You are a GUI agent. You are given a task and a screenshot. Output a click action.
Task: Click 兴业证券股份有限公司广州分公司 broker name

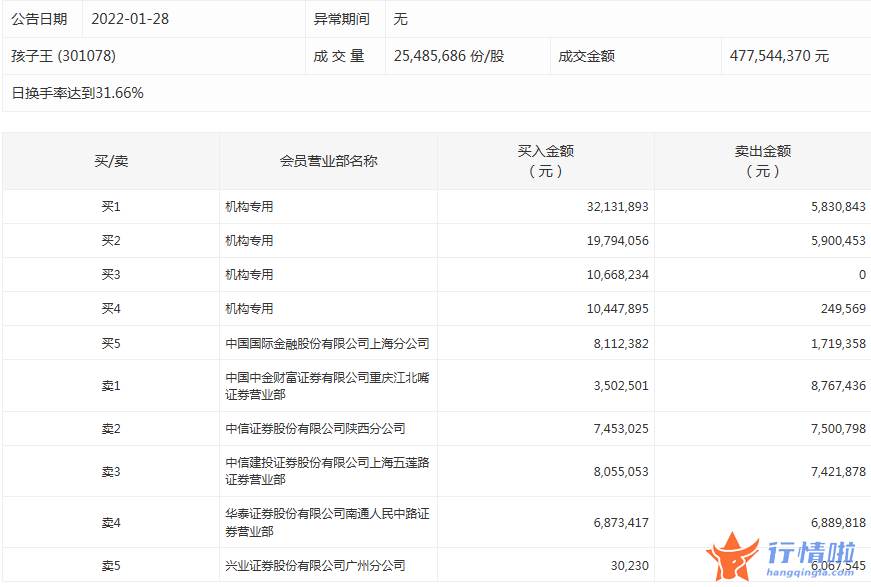pyautogui.click(x=315, y=565)
